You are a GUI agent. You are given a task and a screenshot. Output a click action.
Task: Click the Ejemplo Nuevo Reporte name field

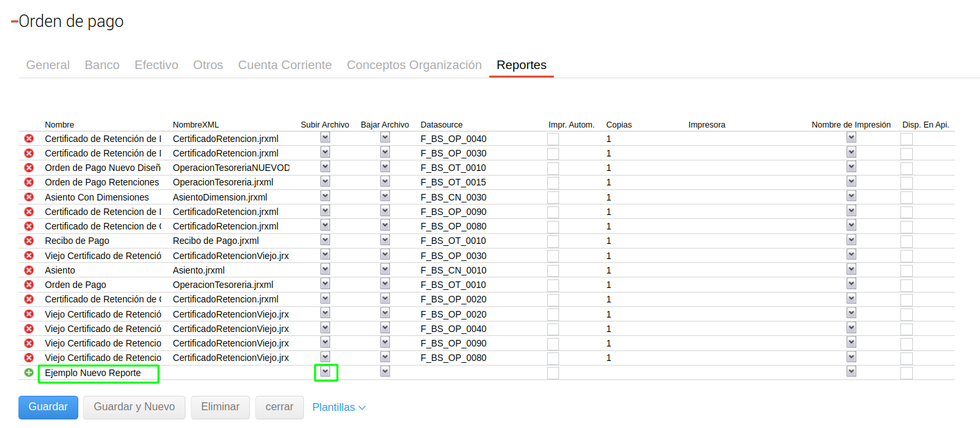click(x=99, y=373)
